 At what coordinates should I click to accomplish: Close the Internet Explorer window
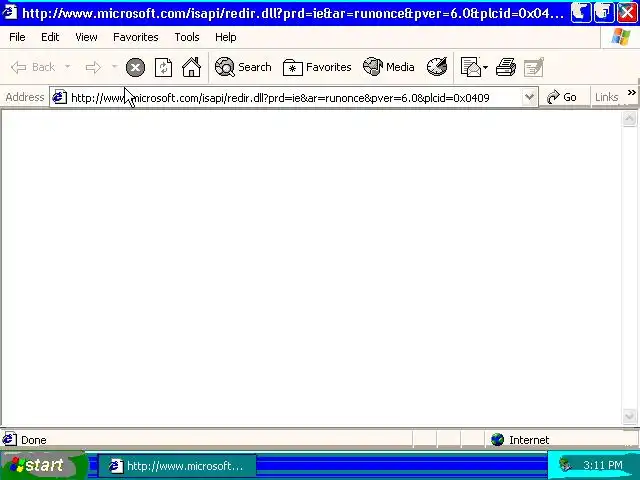click(628, 13)
